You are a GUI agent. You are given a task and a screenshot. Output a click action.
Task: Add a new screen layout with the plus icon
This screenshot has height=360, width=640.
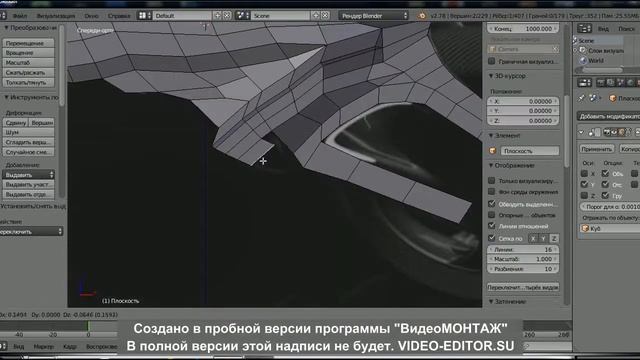point(218,16)
